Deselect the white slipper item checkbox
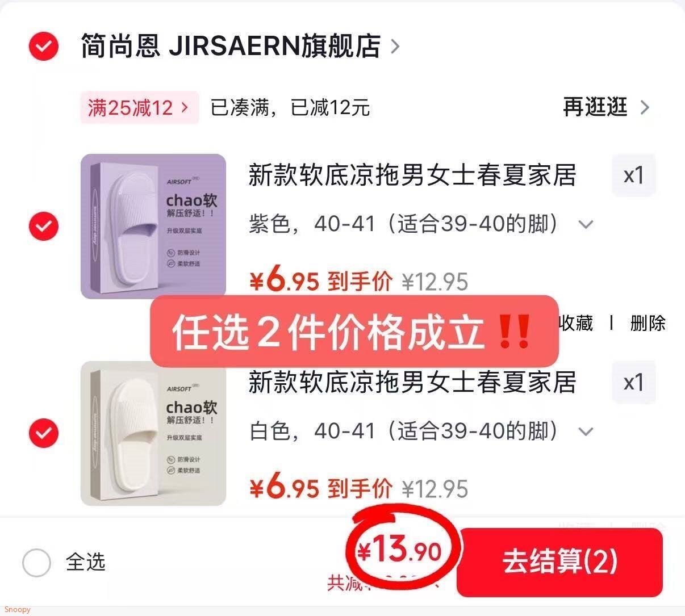Screen dimensions: 685x616 44,433
